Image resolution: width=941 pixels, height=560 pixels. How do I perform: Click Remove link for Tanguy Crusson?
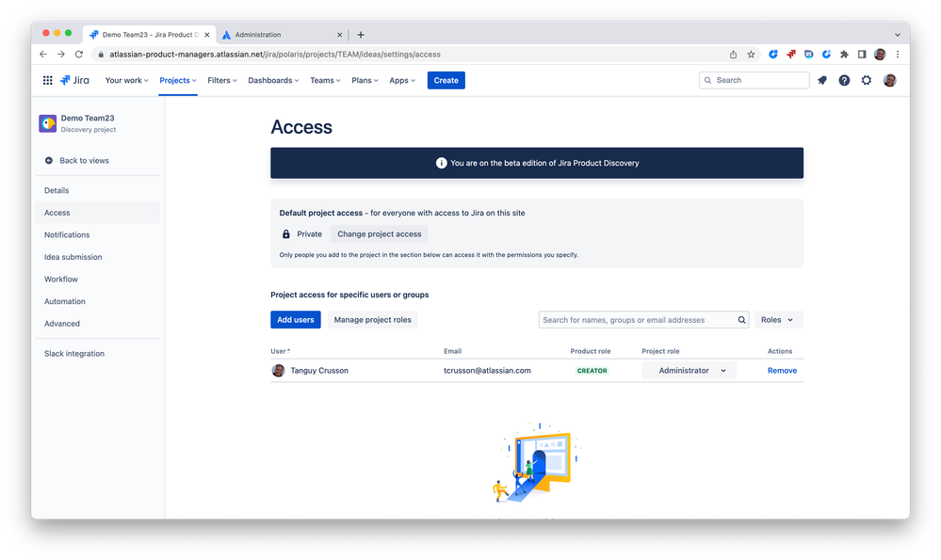coord(782,371)
